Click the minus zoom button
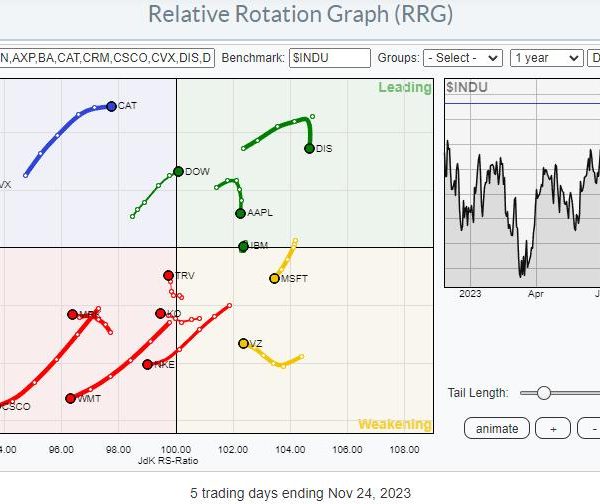 [591, 429]
